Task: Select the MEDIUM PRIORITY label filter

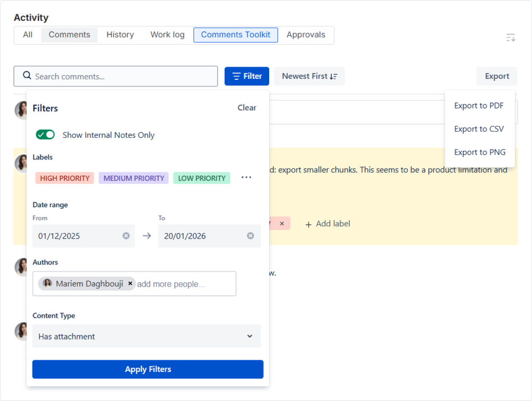Action: pos(134,178)
